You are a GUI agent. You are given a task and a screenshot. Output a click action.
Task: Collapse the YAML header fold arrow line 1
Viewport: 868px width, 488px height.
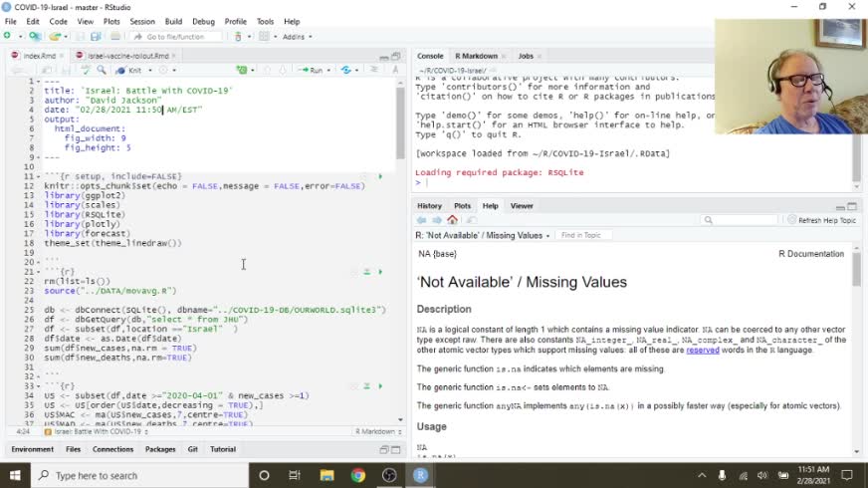pos(38,82)
